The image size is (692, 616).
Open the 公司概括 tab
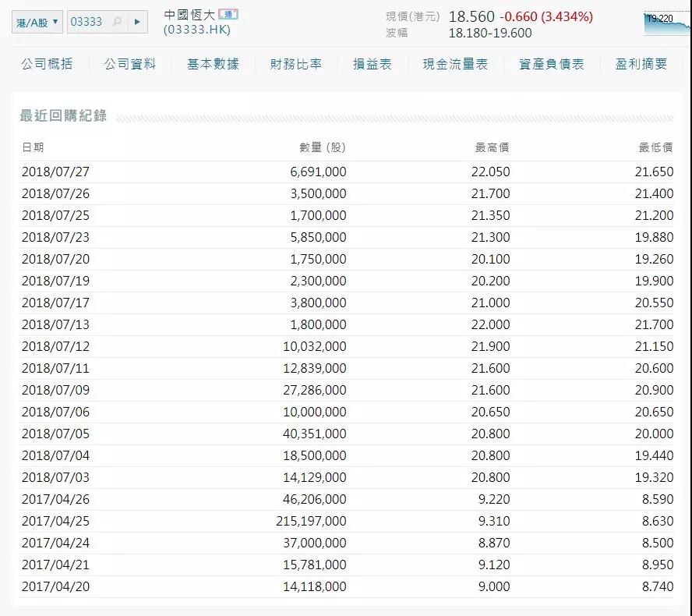(47, 64)
